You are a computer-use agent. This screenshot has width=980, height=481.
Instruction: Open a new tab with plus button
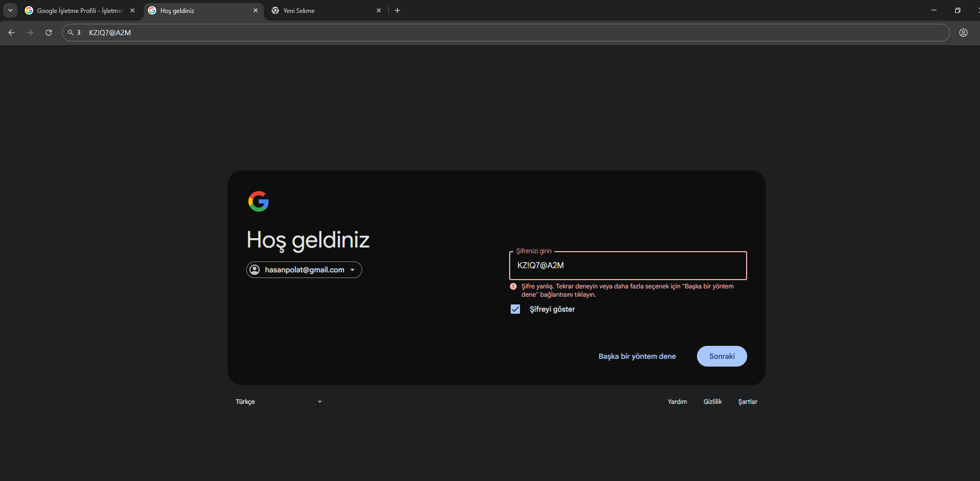(x=397, y=10)
